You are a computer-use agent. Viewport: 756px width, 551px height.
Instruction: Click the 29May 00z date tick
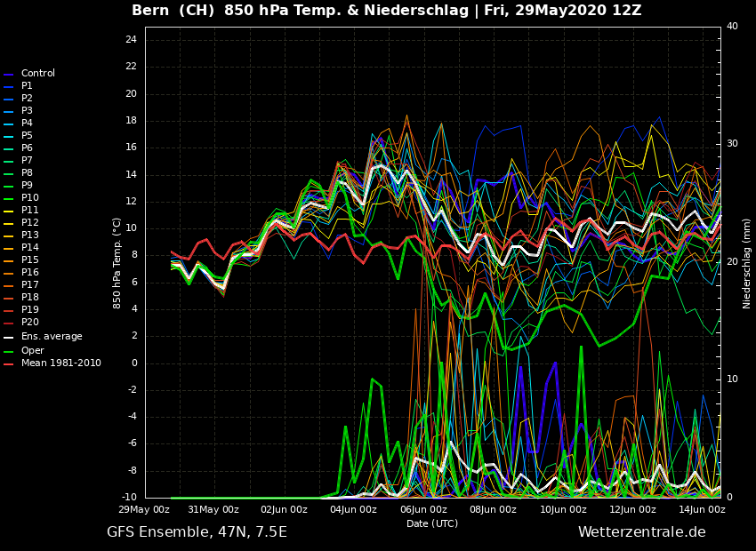point(144,510)
